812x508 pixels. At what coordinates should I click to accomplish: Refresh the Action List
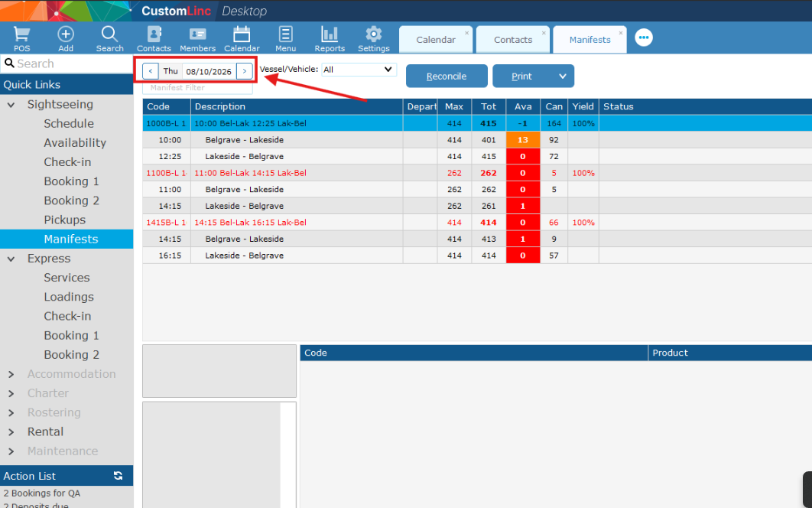point(118,476)
